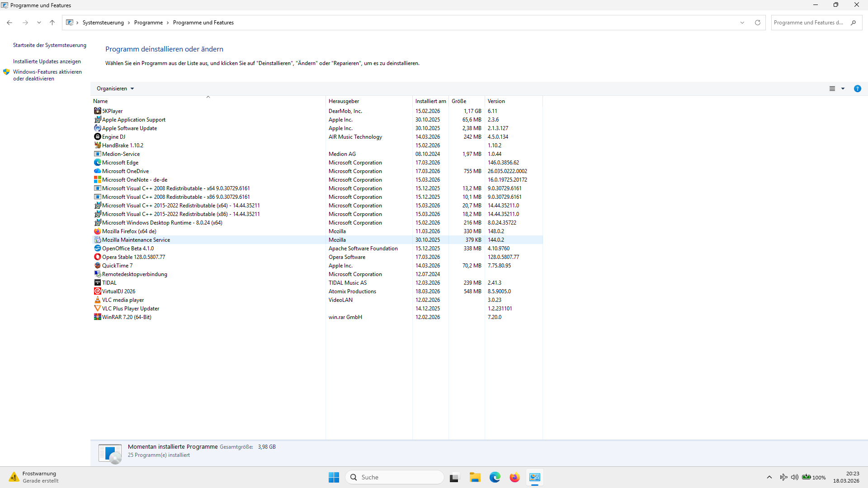Image resolution: width=868 pixels, height=488 pixels.
Task: Click the Mozilla Firefox list icon
Action: tap(97, 231)
